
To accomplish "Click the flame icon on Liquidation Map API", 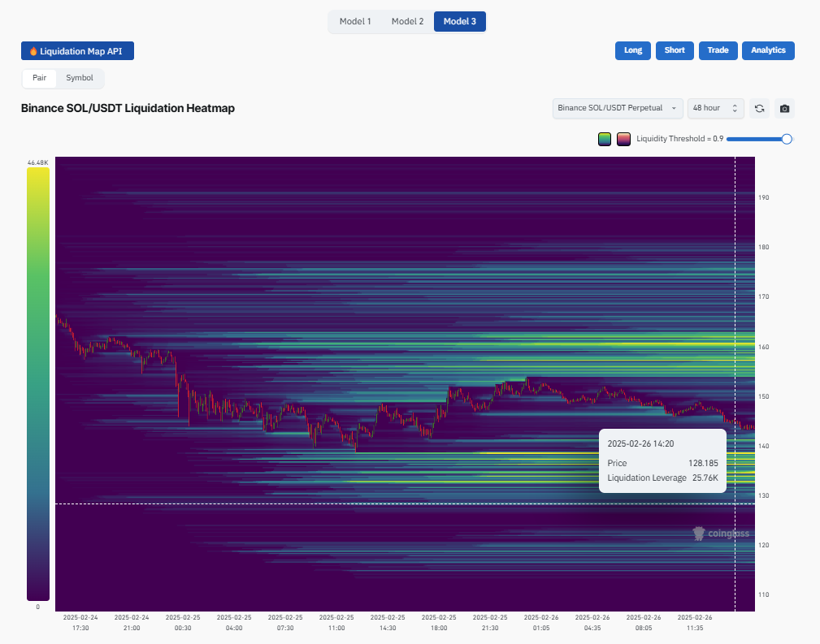I will click(33, 51).
